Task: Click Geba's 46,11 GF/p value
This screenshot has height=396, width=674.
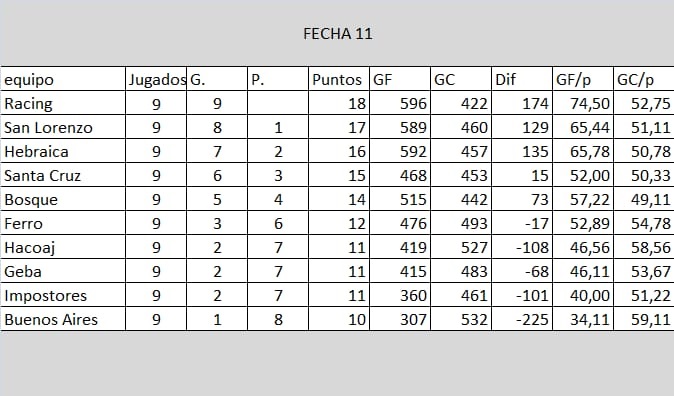Action: pyautogui.click(x=583, y=271)
